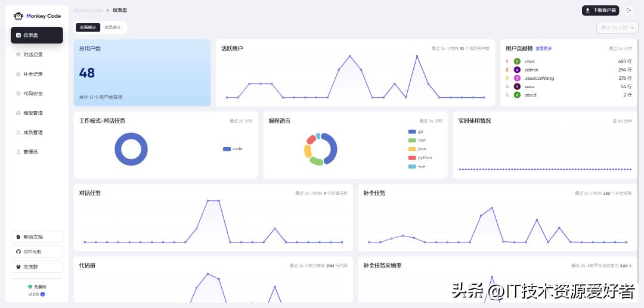Screen dimensions: 644x308
Task: Click the 总用户数 card showing 48
Action: tap(142, 73)
